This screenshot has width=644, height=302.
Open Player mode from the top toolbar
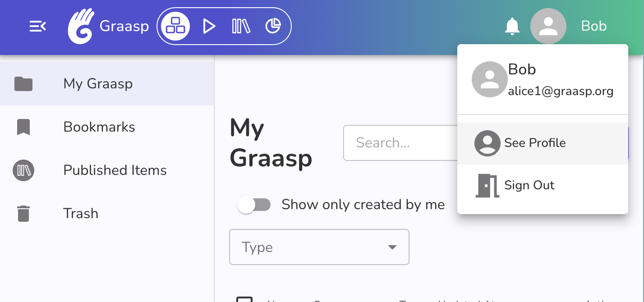pyautogui.click(x=209, y=26)
